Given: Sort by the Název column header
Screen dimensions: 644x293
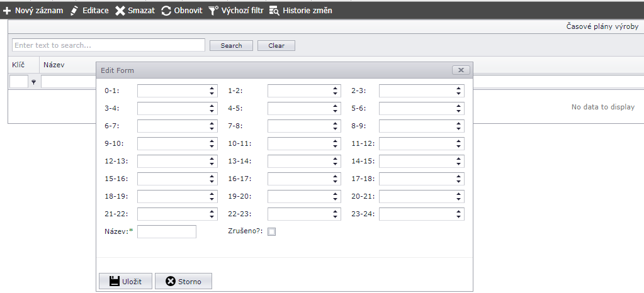Looking at the screenshot, I should (54, 64).
